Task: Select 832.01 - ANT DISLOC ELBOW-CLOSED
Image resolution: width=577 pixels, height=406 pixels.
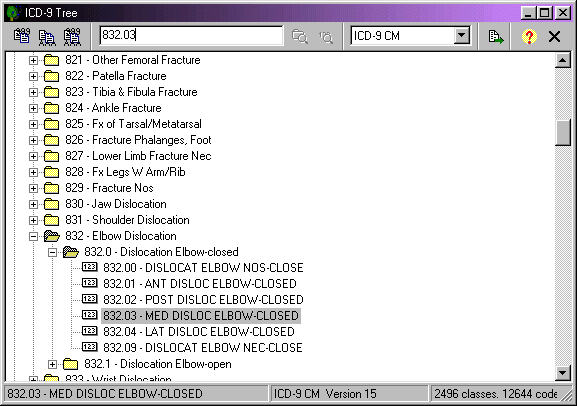Action: pos(200,284)
